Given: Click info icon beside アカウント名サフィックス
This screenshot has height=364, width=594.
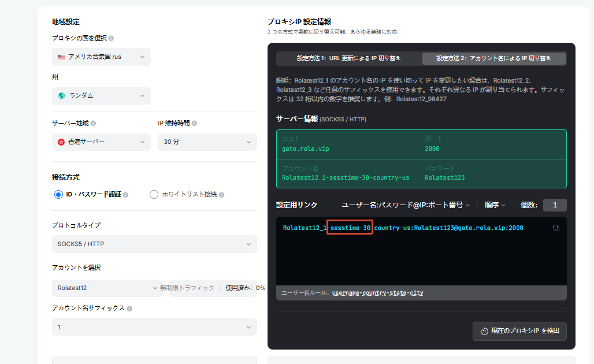Looking at the screenshot, I should [129, 309].
